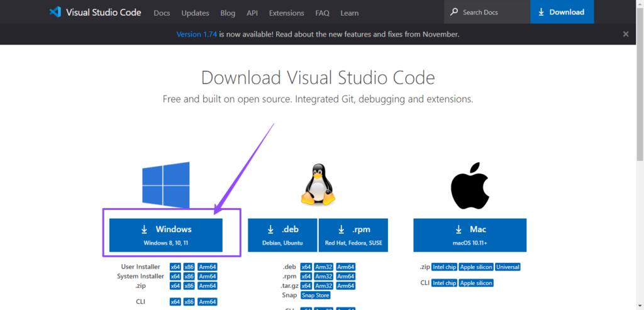Select x64 for Windows User Installer
Image resolution: width=644 pixels, height=310 pixels.
tap(175, 267)
